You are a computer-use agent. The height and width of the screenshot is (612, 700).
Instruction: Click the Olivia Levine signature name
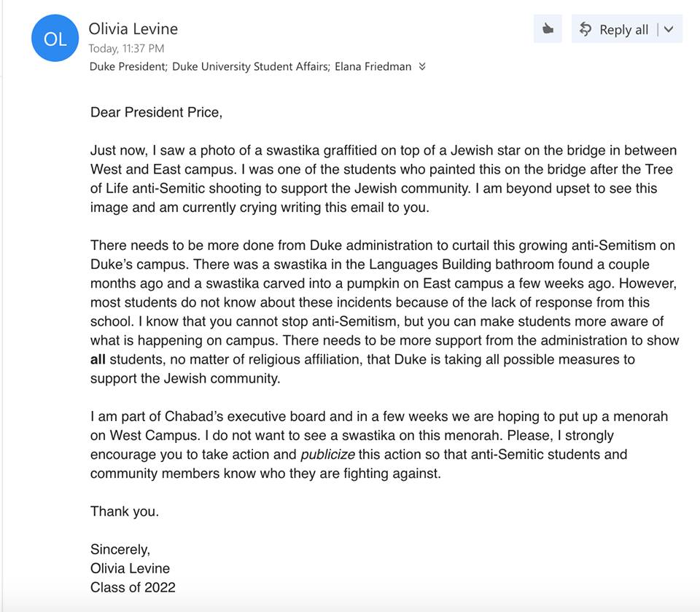click(130, 568)
